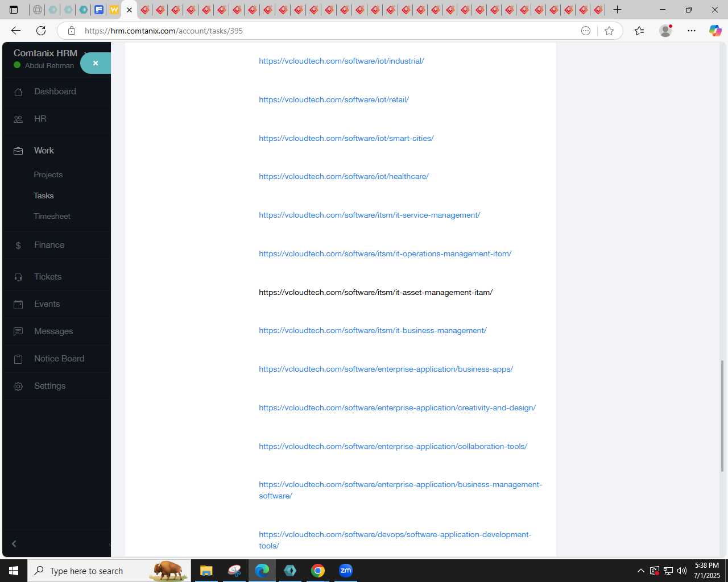Open the Windows Start menu

[x=14, y=571]
